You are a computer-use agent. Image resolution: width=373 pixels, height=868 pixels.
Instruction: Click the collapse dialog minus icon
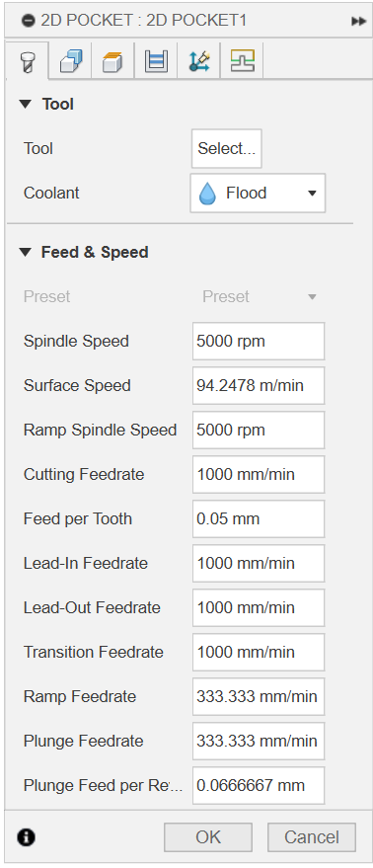click(28, 21)
